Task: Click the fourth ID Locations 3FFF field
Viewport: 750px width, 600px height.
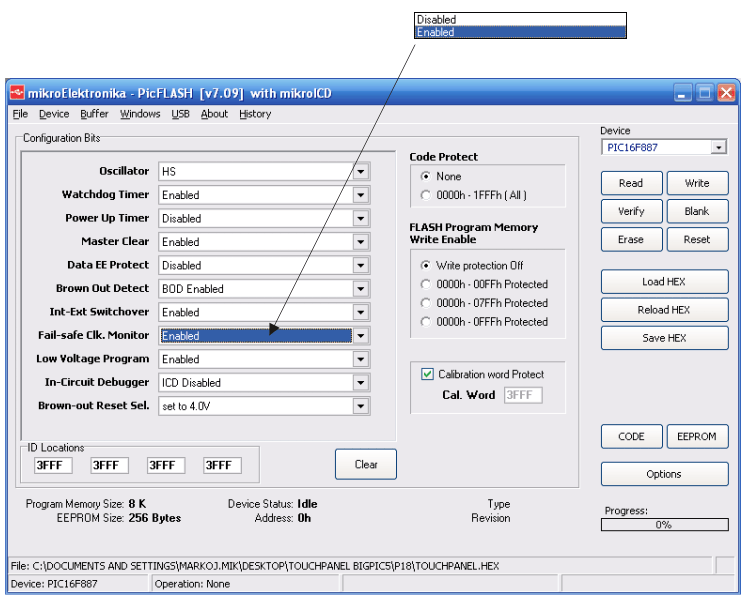Action: pos(222,465)
